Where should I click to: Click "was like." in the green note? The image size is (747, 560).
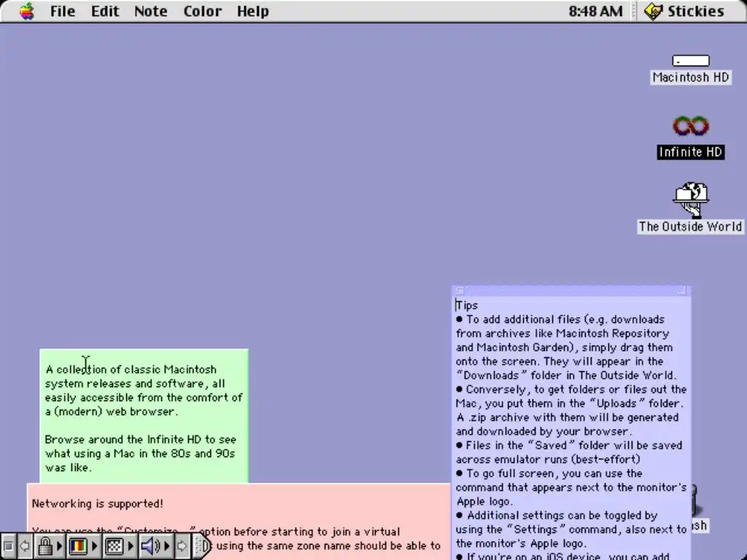coord(68,467)
